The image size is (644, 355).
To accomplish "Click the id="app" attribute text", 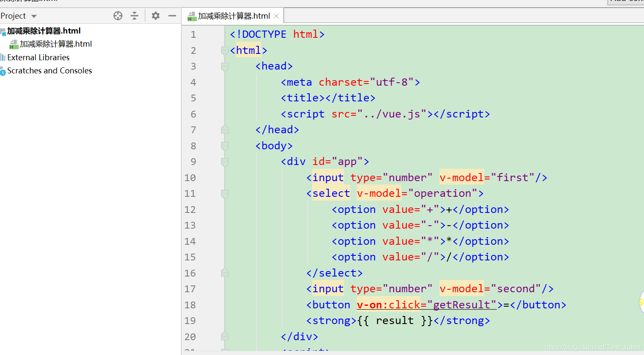I will 338,162.
